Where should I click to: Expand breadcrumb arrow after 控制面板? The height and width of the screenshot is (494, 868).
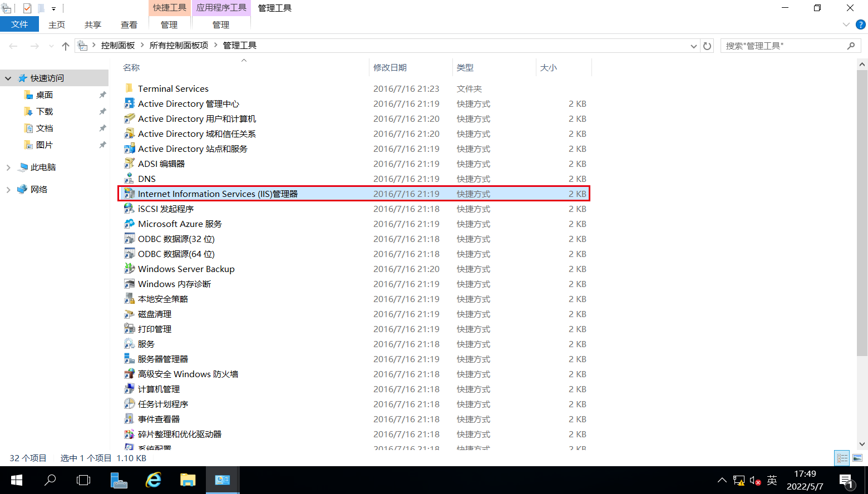tap(142, 46)
